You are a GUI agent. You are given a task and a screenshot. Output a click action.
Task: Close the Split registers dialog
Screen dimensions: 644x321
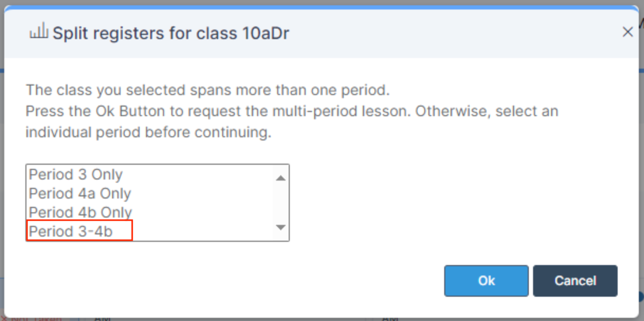[628, 32]
